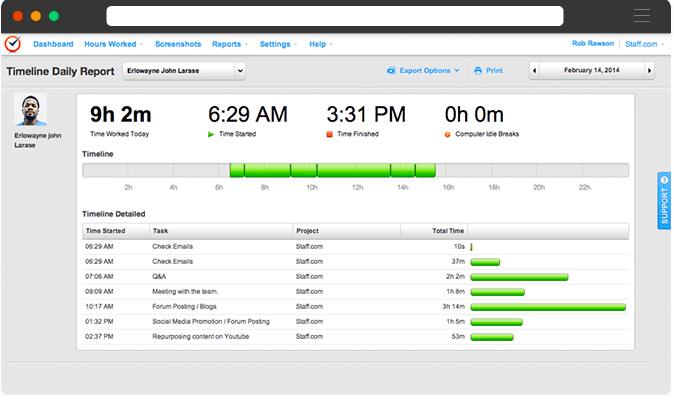Click the first green timeline segment
The width and height of the screenshot is (674, 400).
click(237, 170)
